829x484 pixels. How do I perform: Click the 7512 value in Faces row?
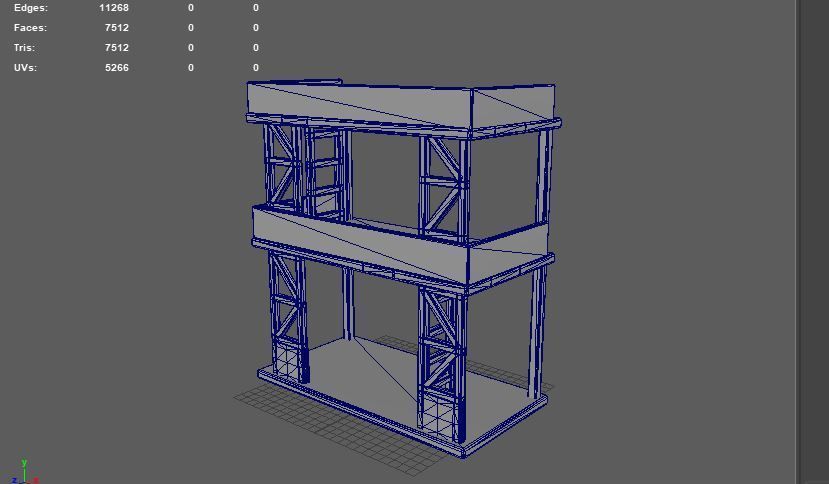(x=117, y=28)
